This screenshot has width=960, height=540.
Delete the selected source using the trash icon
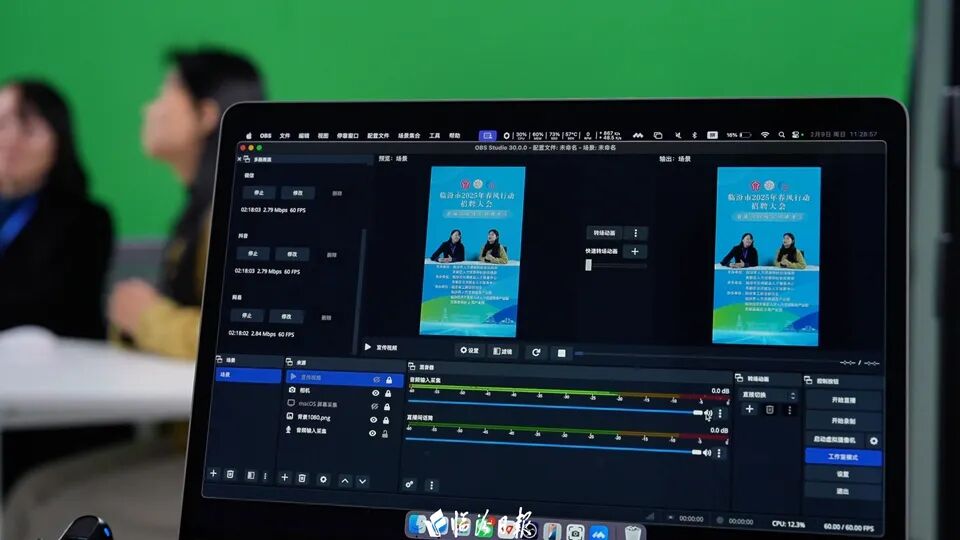click(303, 478)
